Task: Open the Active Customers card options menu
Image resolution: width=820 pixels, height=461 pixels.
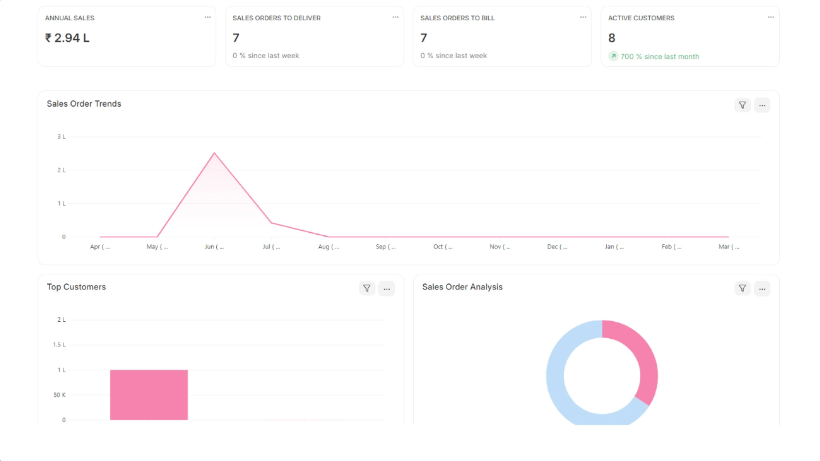Action: coord(770,17)
